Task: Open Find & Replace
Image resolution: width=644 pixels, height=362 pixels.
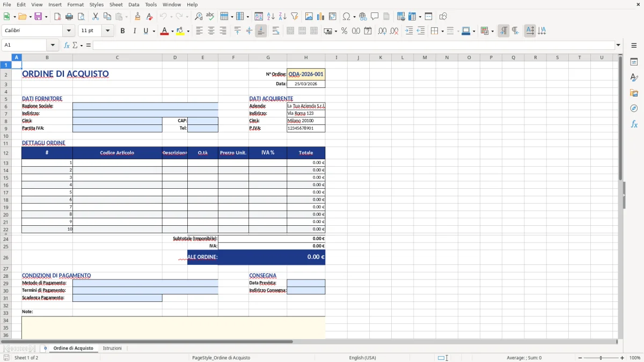Action: (x=198, y=17)
